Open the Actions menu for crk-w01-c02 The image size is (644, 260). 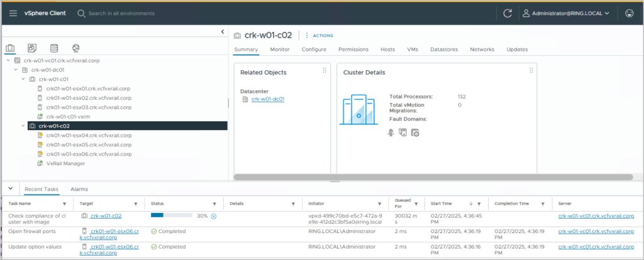319,35
